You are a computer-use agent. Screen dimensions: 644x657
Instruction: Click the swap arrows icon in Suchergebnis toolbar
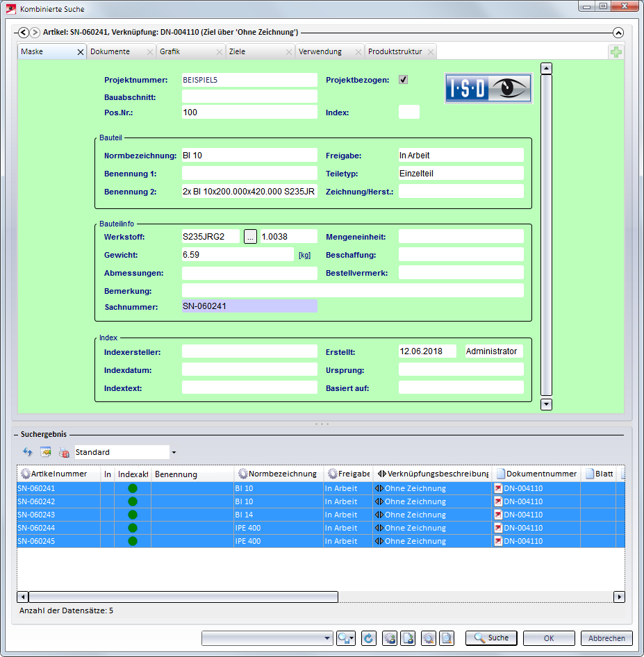point(28,452)
